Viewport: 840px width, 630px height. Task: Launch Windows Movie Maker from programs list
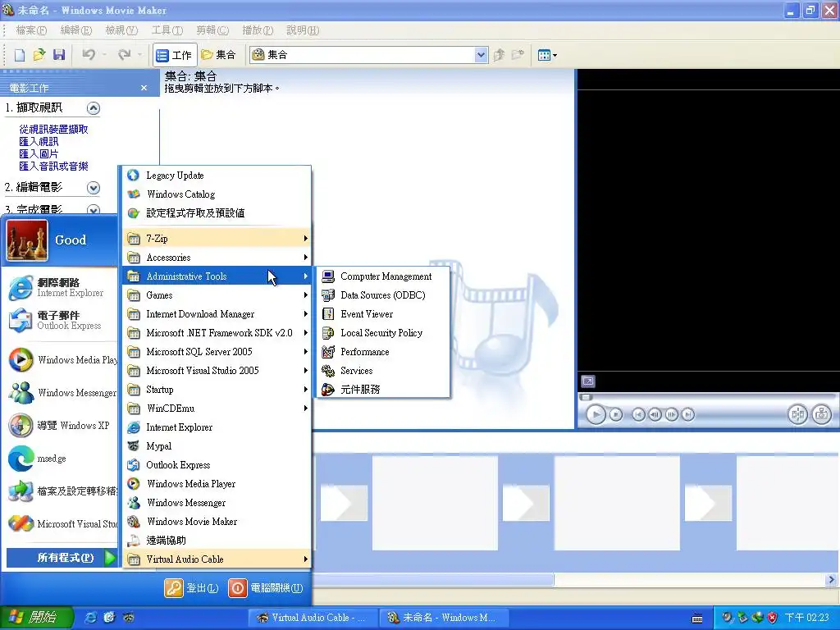pyautogui.click(x=217, y=521)
